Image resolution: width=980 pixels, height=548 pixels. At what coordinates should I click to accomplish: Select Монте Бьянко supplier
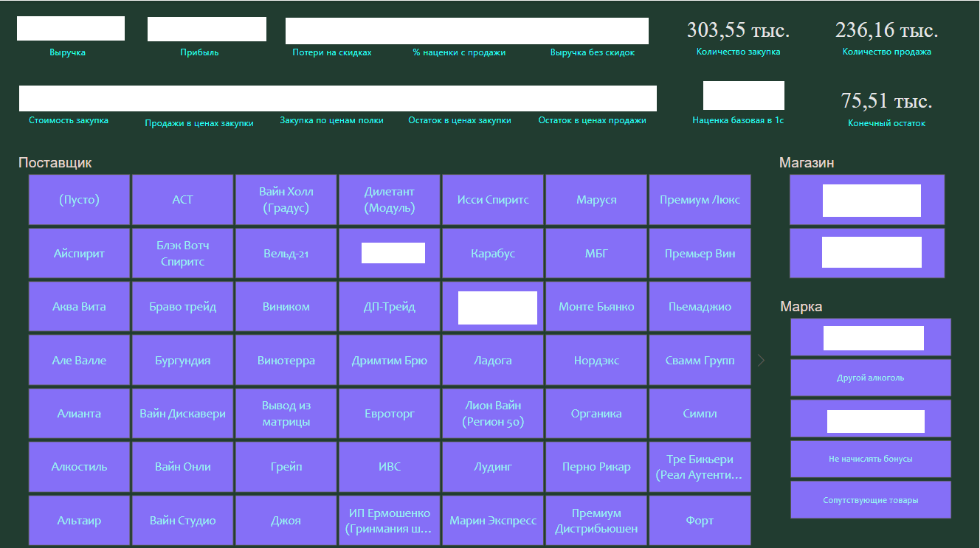pos(596,307)
